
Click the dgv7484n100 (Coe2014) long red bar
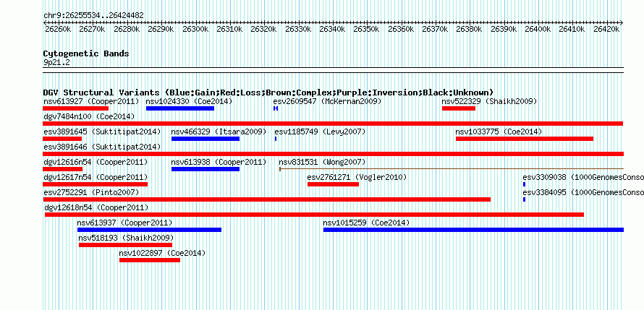333,124
